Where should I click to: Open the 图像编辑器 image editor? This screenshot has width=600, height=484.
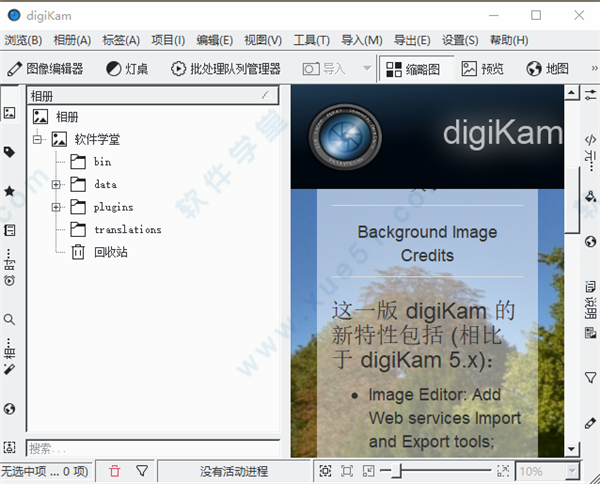(45, 69)
